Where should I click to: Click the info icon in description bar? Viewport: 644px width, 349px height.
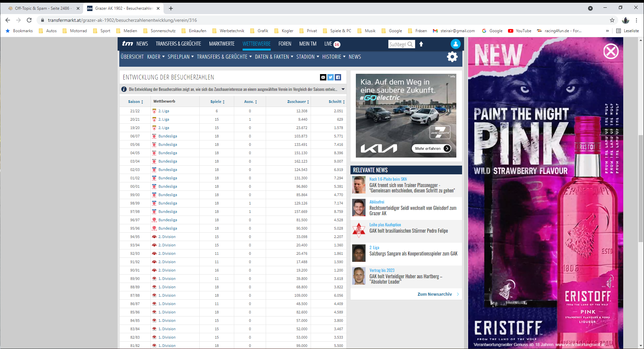pyautogui.click(x=124, y=89)
